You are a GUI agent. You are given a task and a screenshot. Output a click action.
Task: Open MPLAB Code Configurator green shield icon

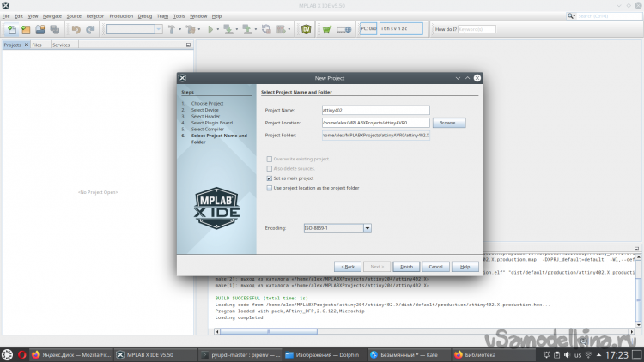pyautogui.click(x=307, y=29)
